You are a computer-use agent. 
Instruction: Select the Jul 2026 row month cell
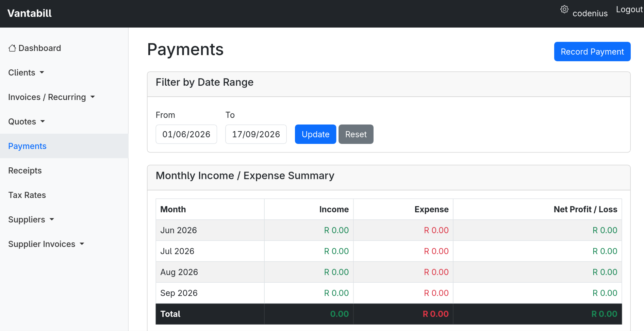click(210, 251)
